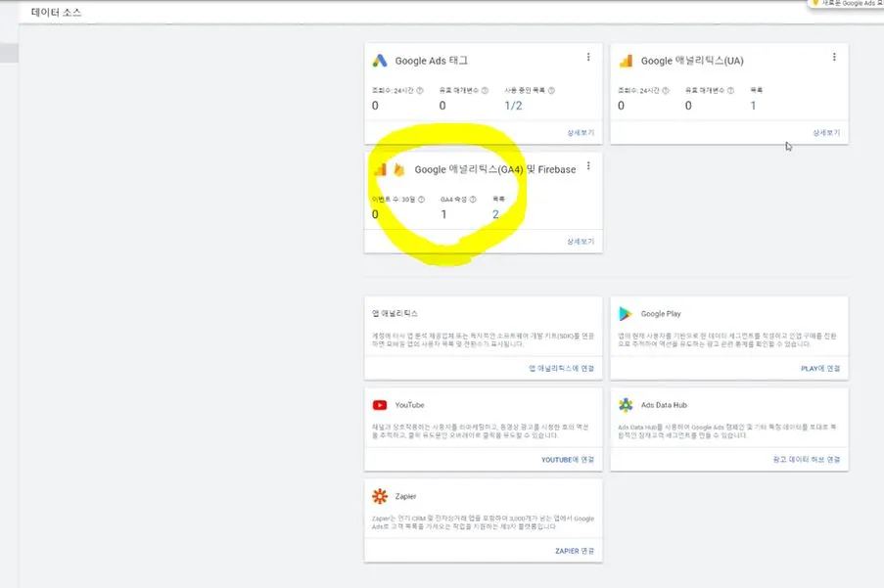Click the 'YOUTUBE에 연결' link
Image resolution: width=884 pixels, height=588 pixels.
[x=567, y=460]
